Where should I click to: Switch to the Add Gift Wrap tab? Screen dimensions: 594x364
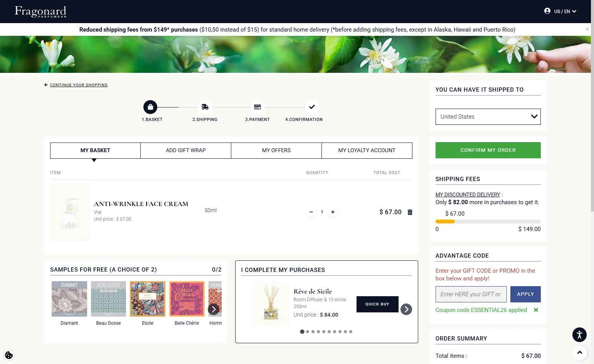(x=186, y=150)
